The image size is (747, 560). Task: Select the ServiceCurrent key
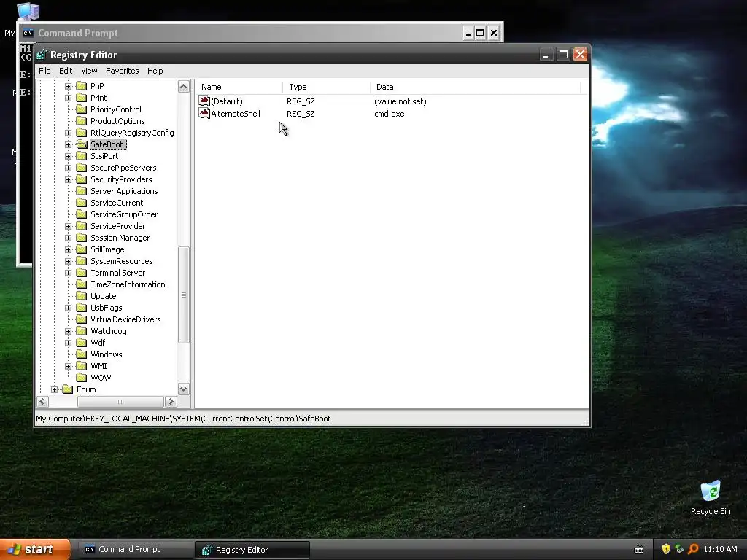pos(117,203)
